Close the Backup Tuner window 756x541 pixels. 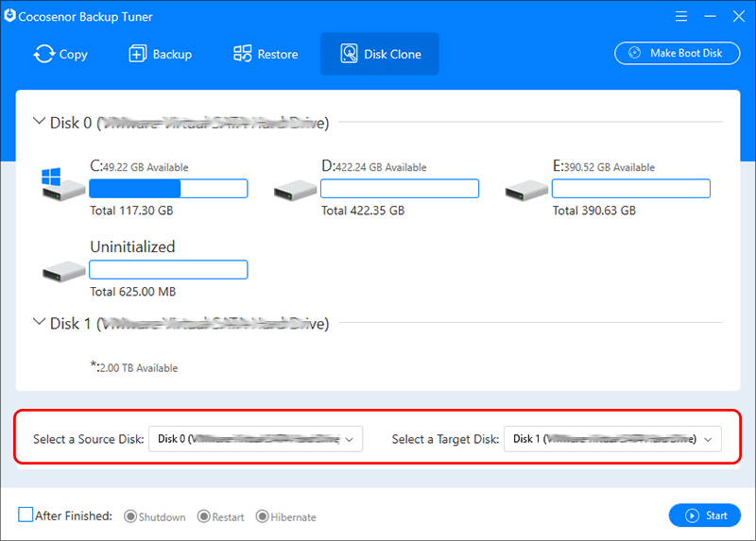[x=738, y=17]
